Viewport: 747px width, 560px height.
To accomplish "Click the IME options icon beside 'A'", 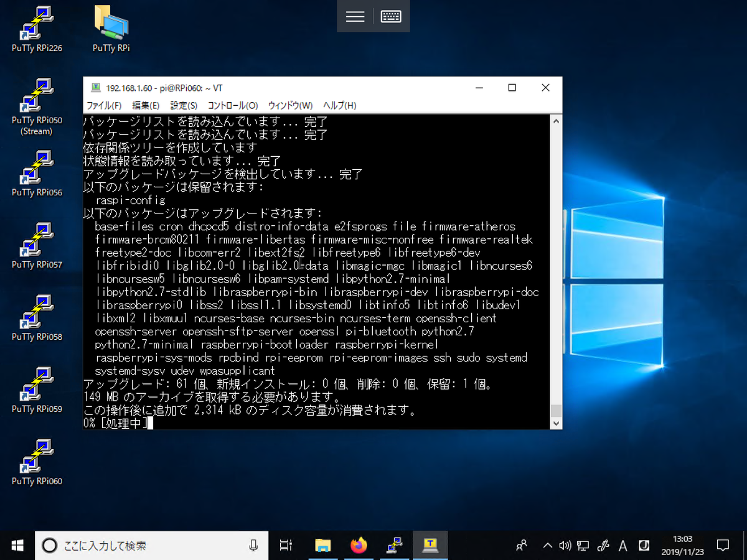I will [644, 546].
